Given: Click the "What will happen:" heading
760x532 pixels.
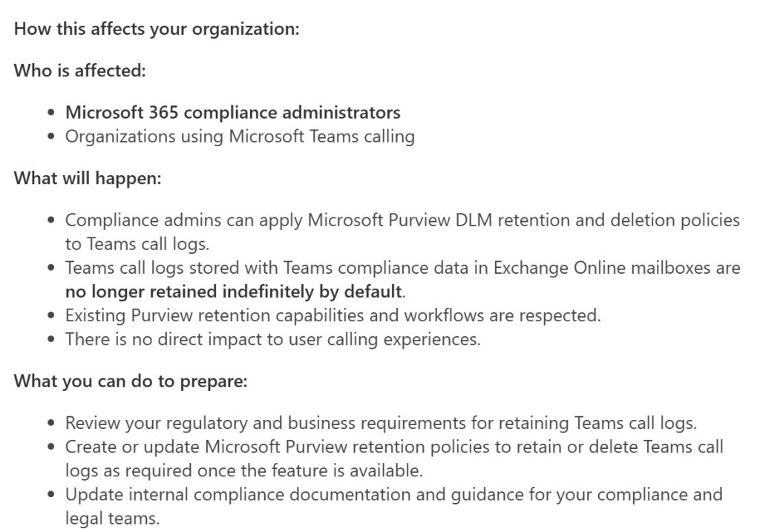Looking at the screenshot, I should 88,180.
